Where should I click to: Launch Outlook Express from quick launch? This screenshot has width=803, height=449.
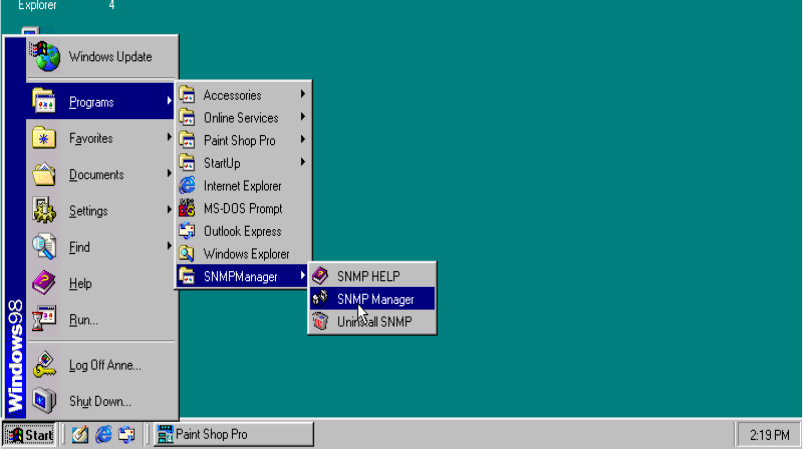[x=126, y=435]
